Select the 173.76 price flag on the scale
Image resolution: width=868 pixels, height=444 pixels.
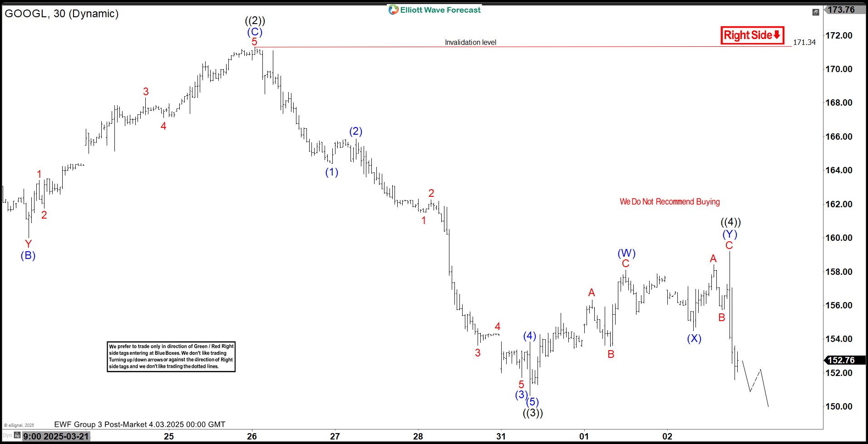[842, 9]
